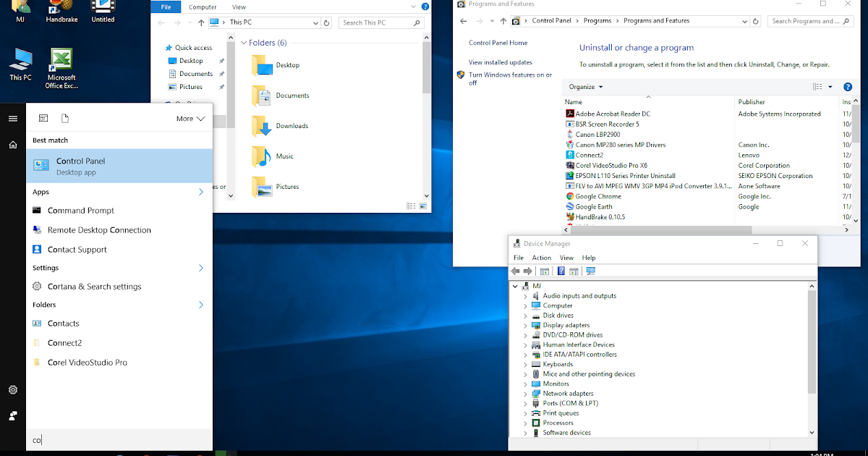Viewport: 868px width, 456px height.
Task: Click File Explorer vertical scrollbar
Action: click(426, 69)
